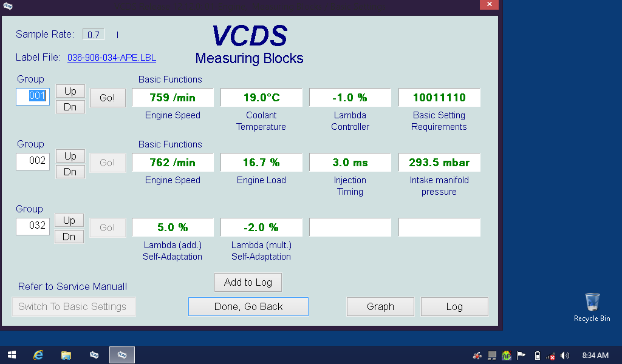The height and width of the screenshot is (364, 622).
Task: Open File Explorer from the taskbar
Action: click(66, 355)
